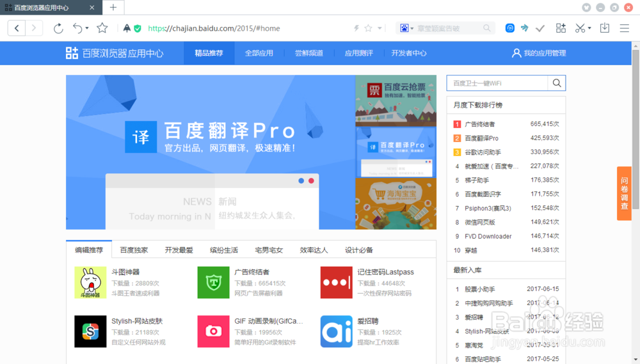The width and height of the screenshot is (640, 364).
Task: Click the site search magnifier button
Action: [557, 83]
